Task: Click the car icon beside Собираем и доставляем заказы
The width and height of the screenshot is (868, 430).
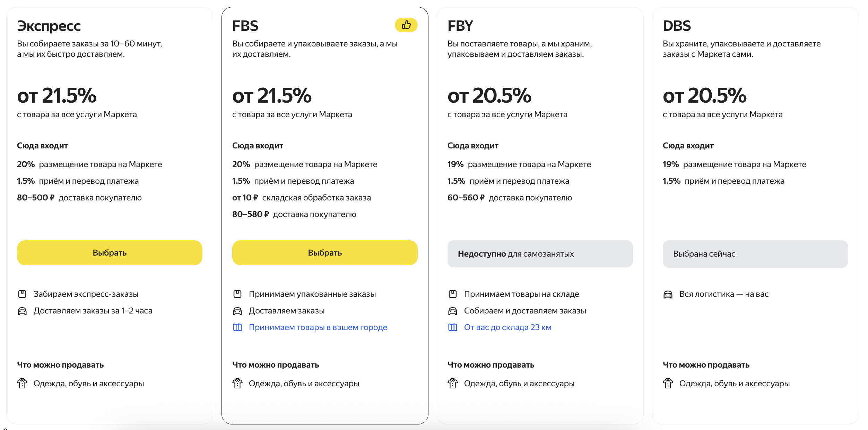Action: [453, 311]
